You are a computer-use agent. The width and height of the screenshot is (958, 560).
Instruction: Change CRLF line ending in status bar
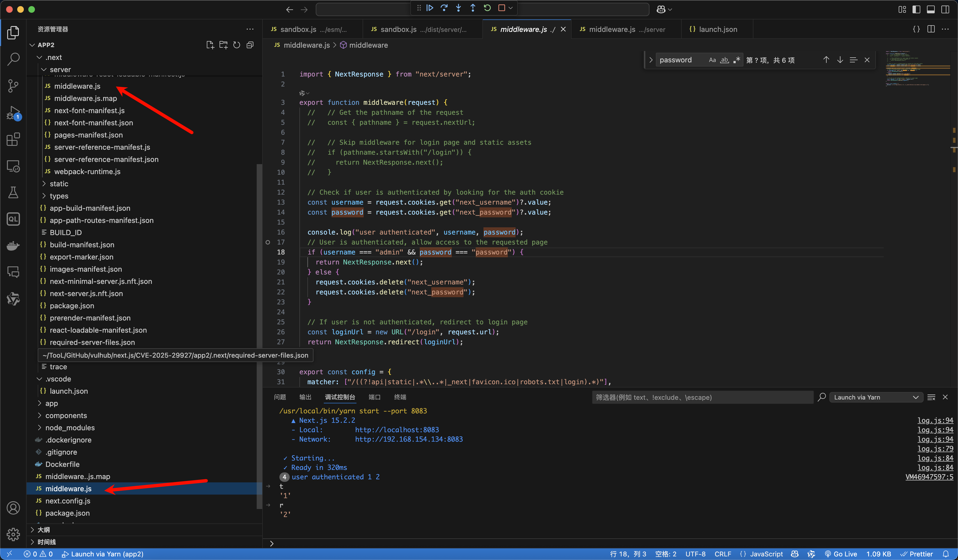pos(723,554)
